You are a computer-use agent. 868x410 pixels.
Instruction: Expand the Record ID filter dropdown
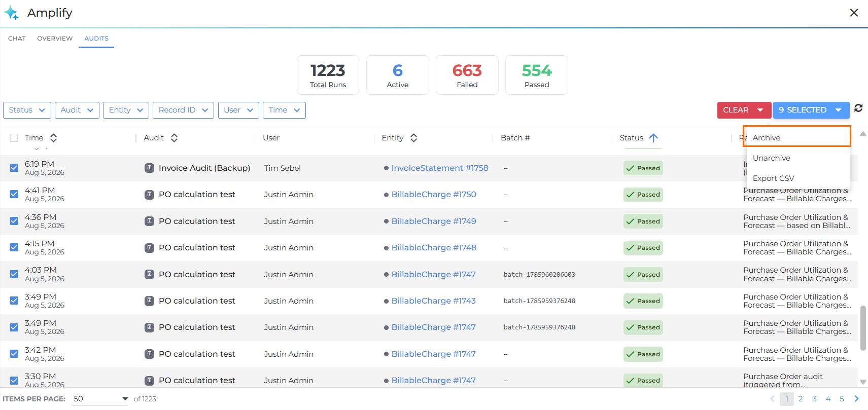coord(183,110)
